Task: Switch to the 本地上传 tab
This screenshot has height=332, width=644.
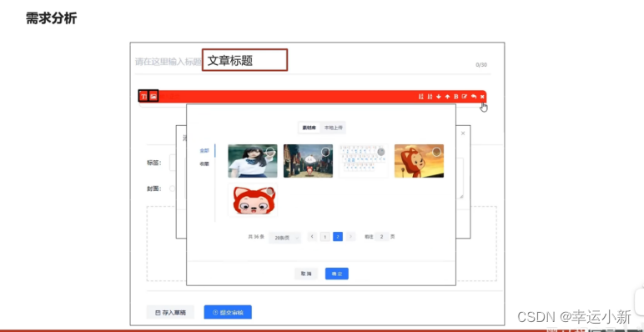Action: tap(333, 128)
